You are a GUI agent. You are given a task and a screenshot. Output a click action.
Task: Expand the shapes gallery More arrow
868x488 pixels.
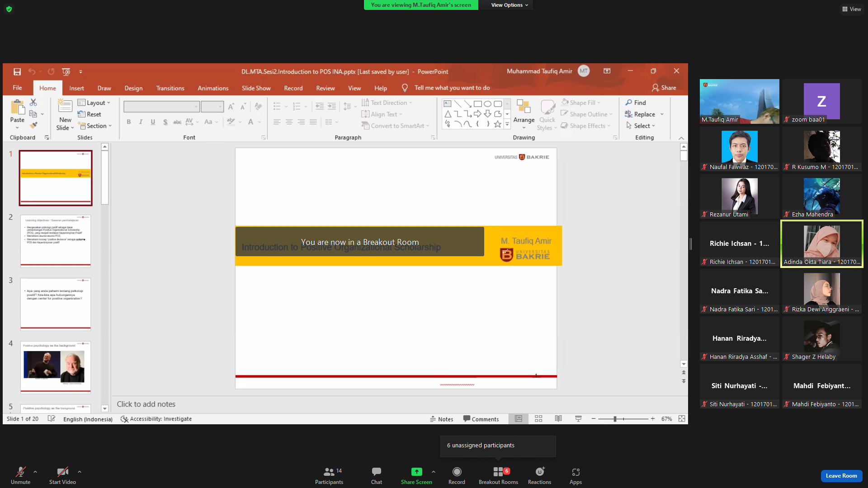pos(507,124)
